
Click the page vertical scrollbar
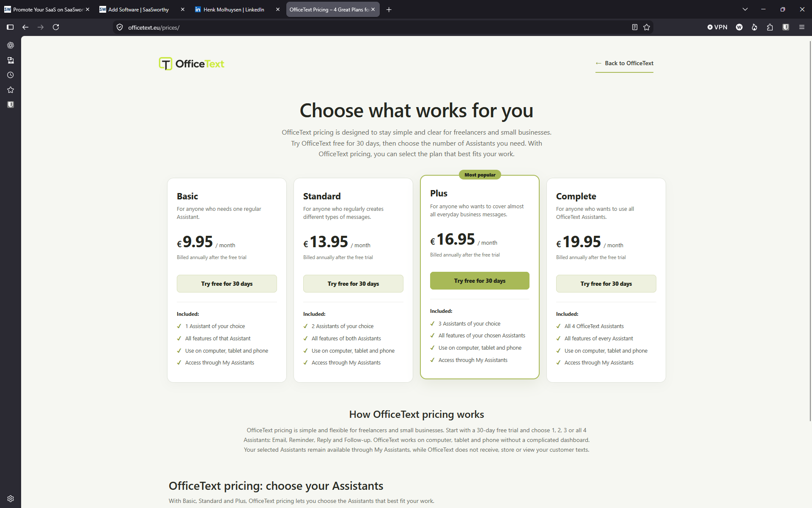coord(809,231)
